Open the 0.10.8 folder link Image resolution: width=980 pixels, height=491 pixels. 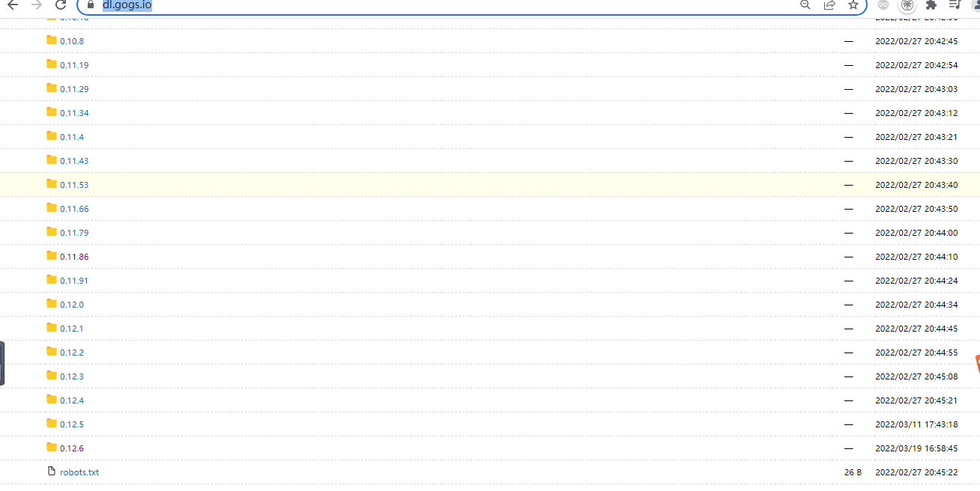72,41
